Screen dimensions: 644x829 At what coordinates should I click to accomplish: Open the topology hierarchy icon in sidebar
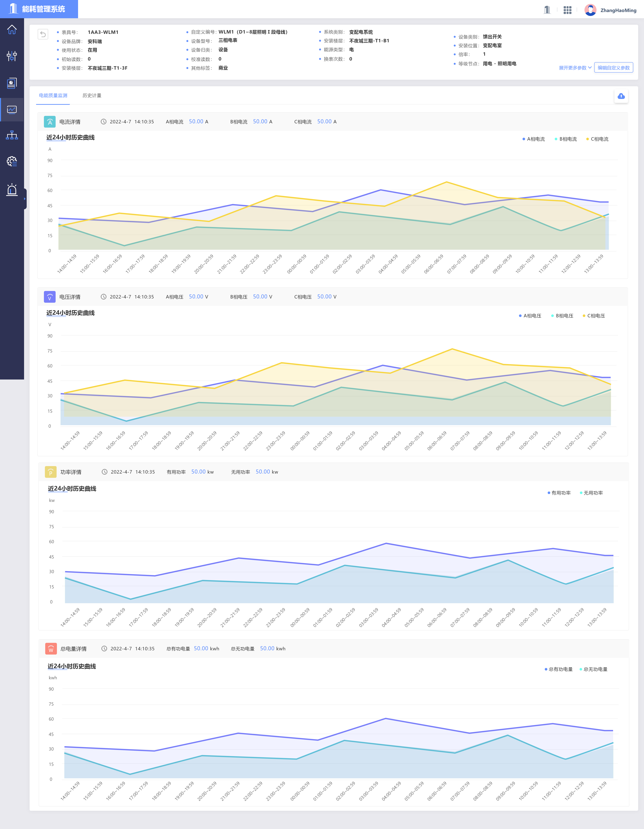12,135
